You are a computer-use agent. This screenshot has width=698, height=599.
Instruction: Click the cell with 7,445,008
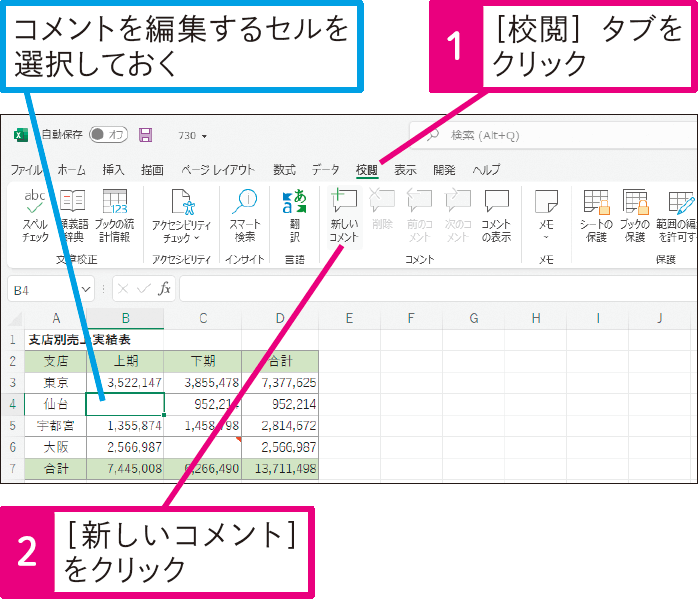click(x=125, y=468)
